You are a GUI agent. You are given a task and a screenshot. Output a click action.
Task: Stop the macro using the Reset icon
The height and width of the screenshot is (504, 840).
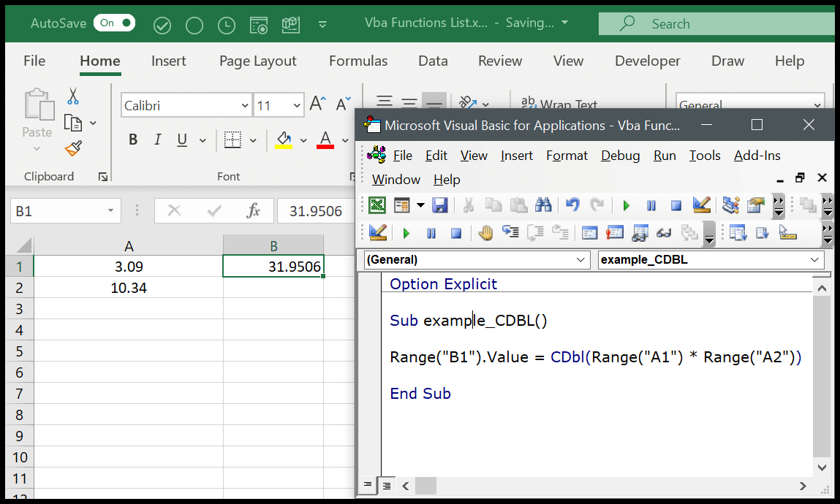coord(675,206)
